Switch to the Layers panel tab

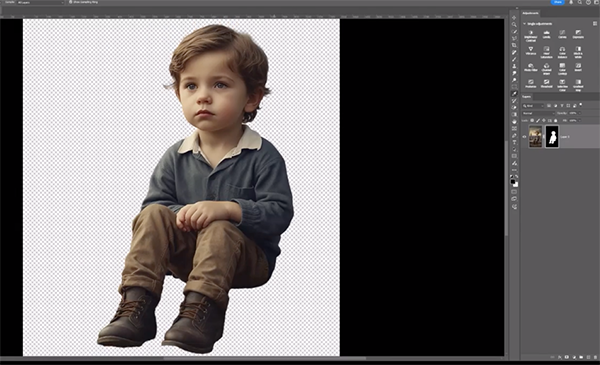[x=527, y=96]
